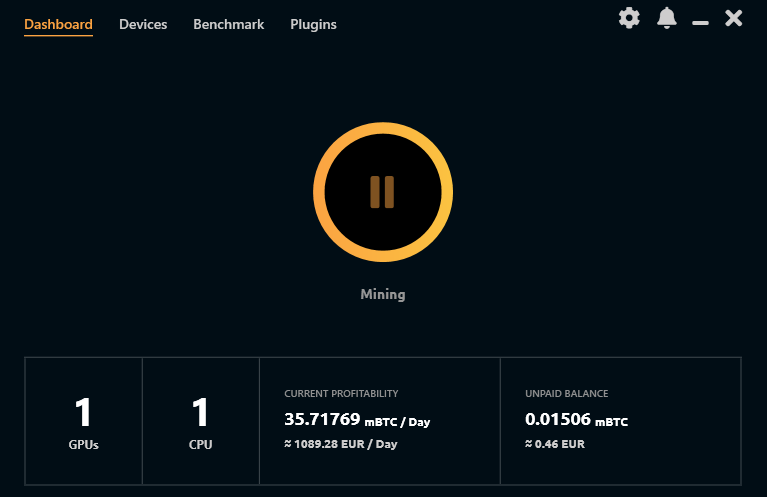Click the 0.01506 mBTC balance value
Viewport: 767px width, 497px height.
pos(576,420)
